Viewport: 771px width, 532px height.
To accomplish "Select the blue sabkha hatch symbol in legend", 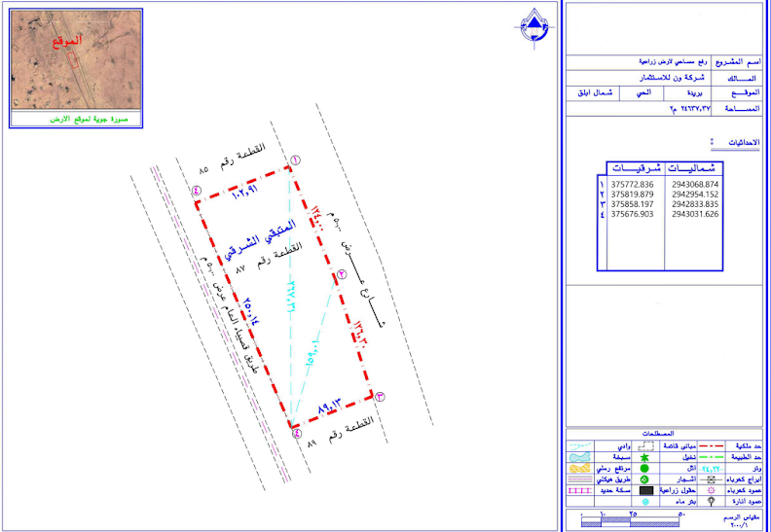I will click(579, 458).
